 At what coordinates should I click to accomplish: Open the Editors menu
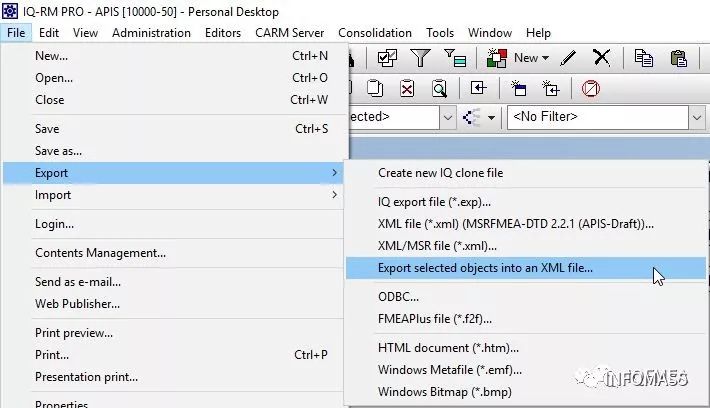tap(223, 33)
